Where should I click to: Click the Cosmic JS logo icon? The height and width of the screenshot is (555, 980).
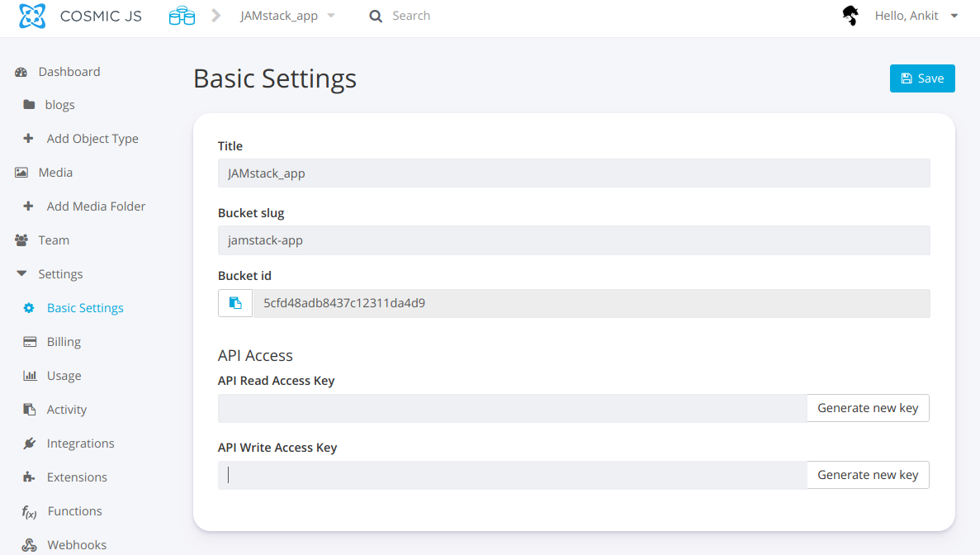pyautogui.click(x=32, y=16)
